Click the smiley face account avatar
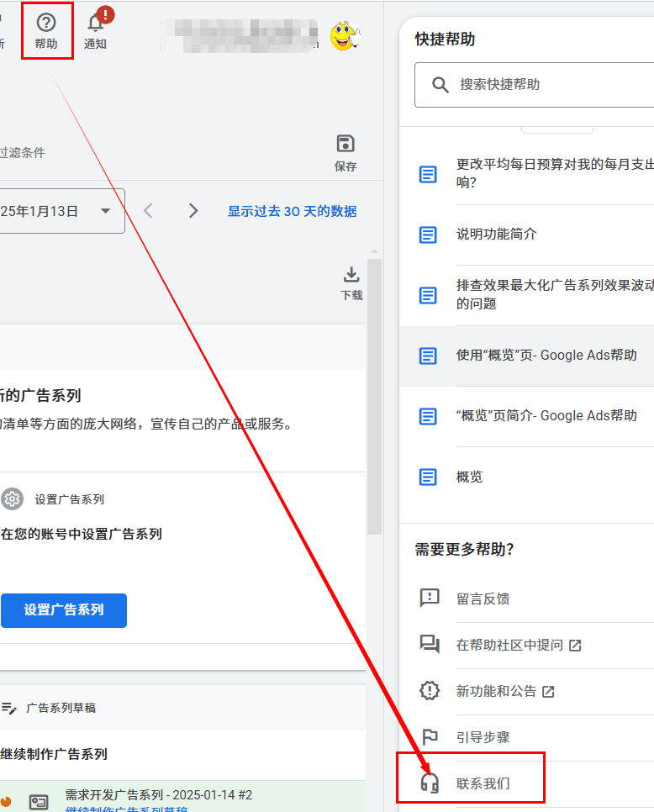 point(345,36)
